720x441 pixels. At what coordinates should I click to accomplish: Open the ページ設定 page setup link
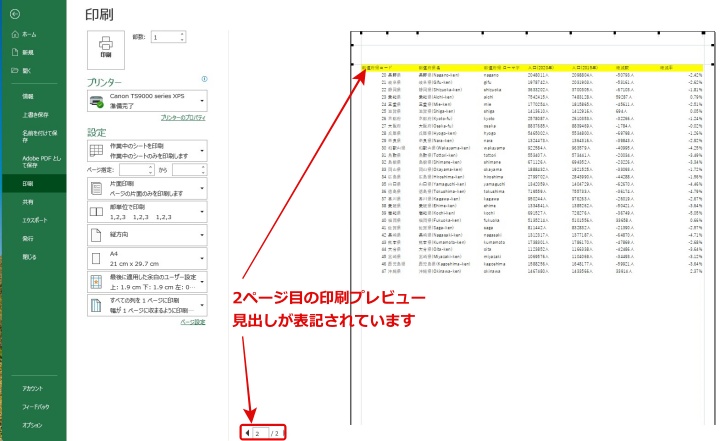193,322
